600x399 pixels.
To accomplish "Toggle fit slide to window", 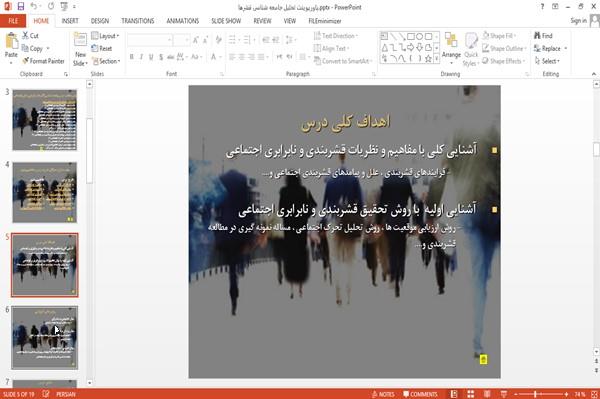I will (x=594, y=394).
